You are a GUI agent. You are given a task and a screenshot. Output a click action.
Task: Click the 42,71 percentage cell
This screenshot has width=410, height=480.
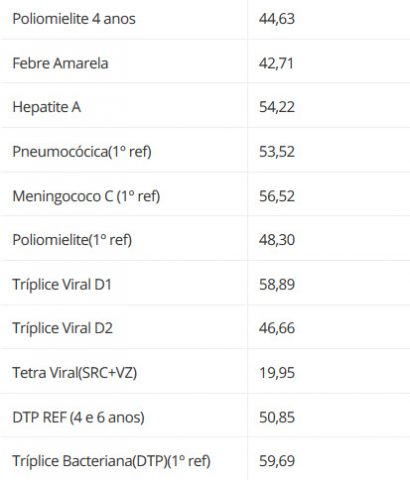(x=276, y=63)
